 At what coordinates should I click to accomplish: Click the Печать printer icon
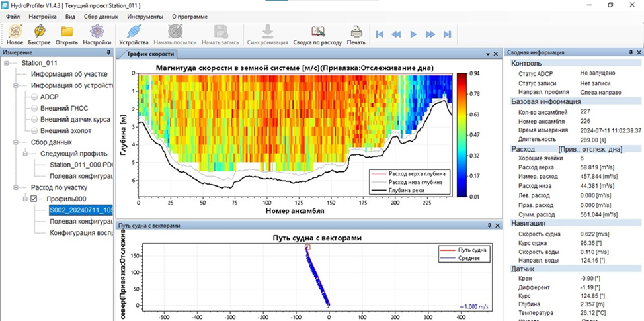point(356,32)
